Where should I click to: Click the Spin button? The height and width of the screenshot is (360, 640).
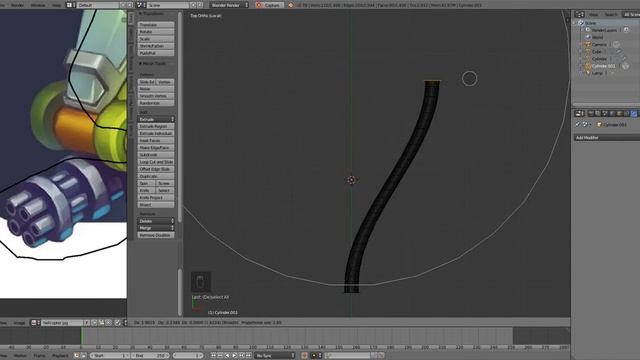tap(147, 183)
